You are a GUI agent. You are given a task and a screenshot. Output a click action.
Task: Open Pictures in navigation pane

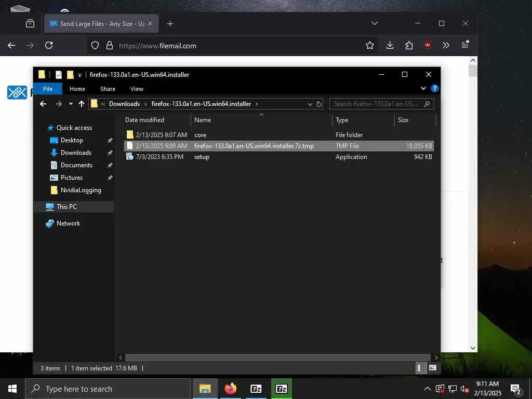tap(71, 178)
